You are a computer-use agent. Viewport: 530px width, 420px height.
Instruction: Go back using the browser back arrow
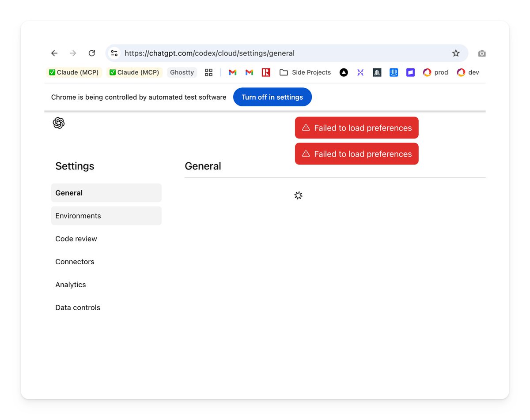pyautogui.click(x=54, y=53)
